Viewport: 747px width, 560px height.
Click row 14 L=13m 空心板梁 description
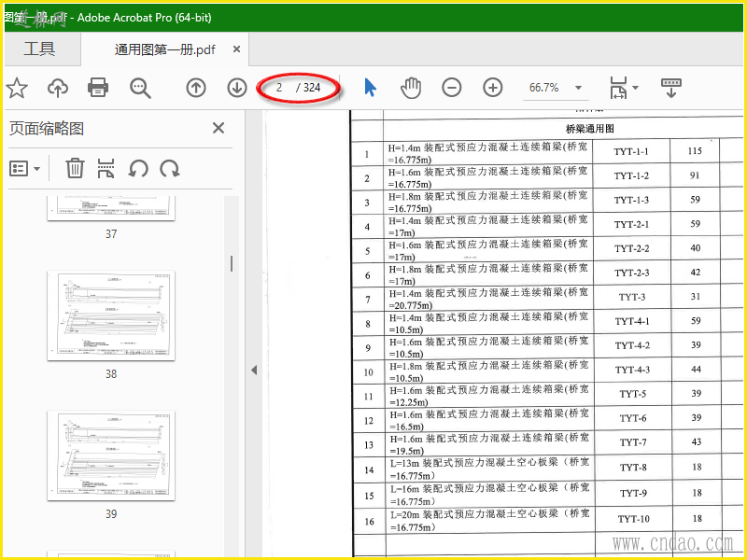click(x=489, y=469)
